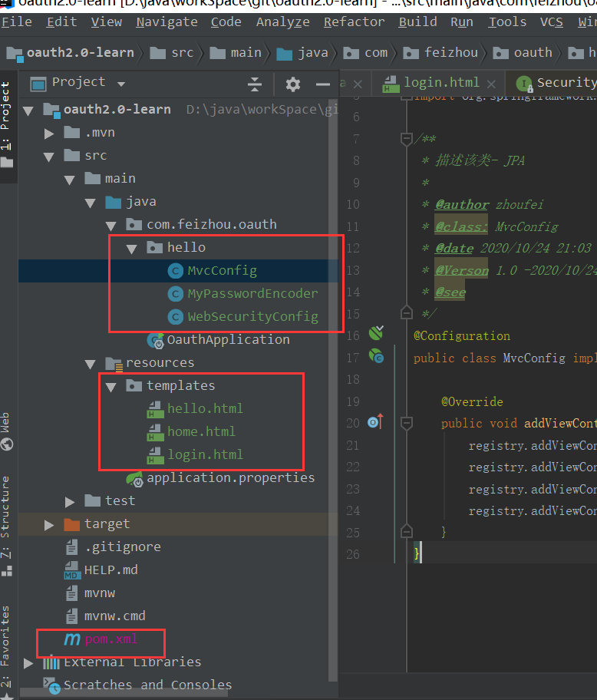Click the resources folder icon
The width and height of the screenshot is (597, 700).
coord(114,364)
